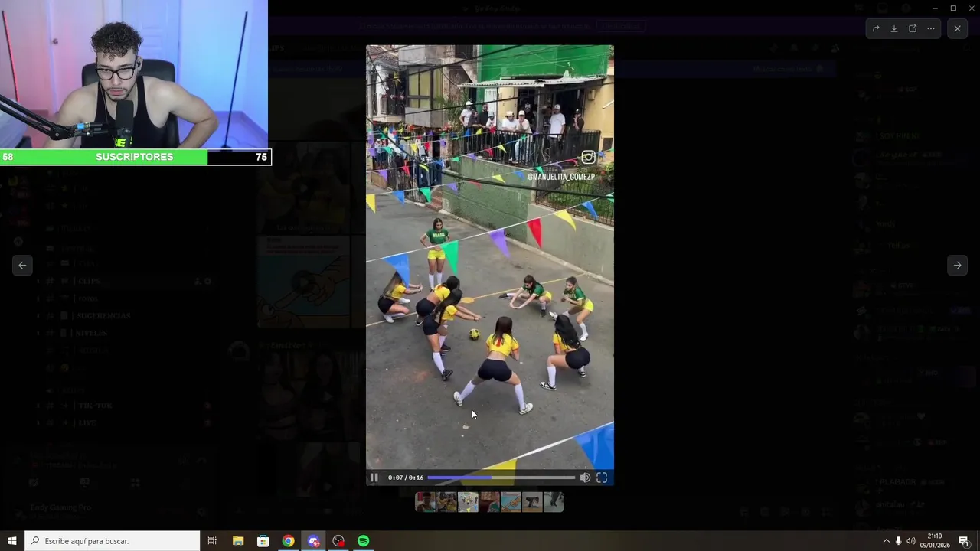980x551 pixels.
Task: Select the third thumbnail of the street video
Action: click(468, 502)
